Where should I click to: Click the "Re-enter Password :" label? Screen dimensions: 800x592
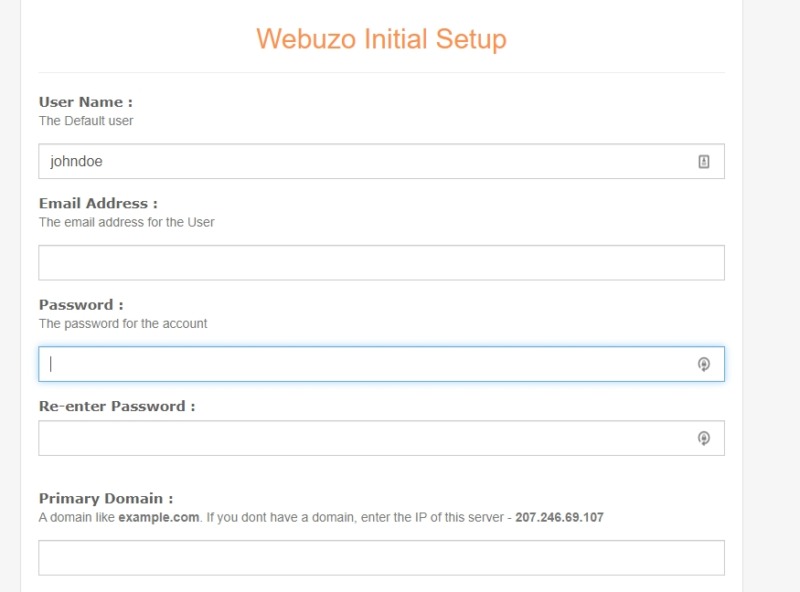coord(117,406)
